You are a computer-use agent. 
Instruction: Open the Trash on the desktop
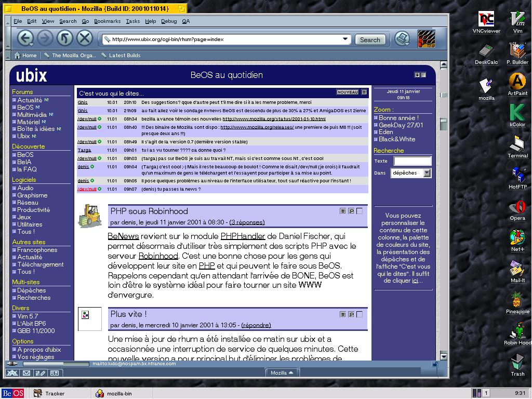[x=517, y=365]
